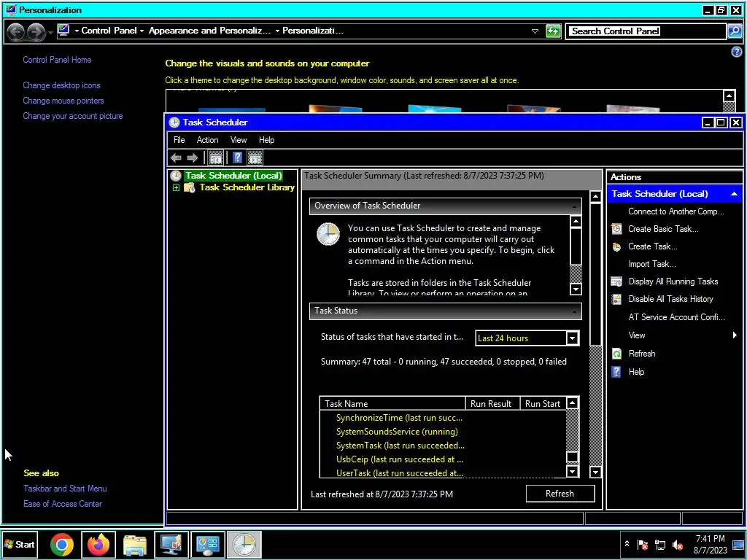Click up arrow of summary pane scrollbar
This screenshot has width=747, height=560.
pyautogui.click(x=595, y=196)
